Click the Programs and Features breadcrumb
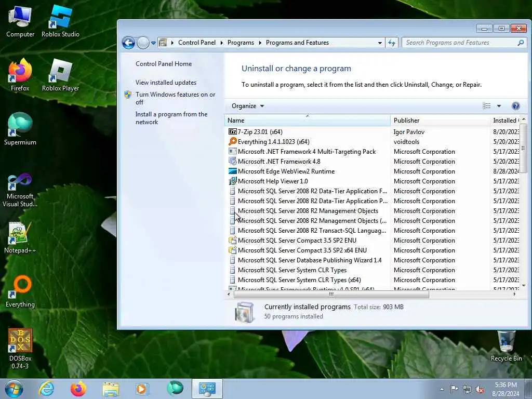The image size is (532, 399). [297, 43]
